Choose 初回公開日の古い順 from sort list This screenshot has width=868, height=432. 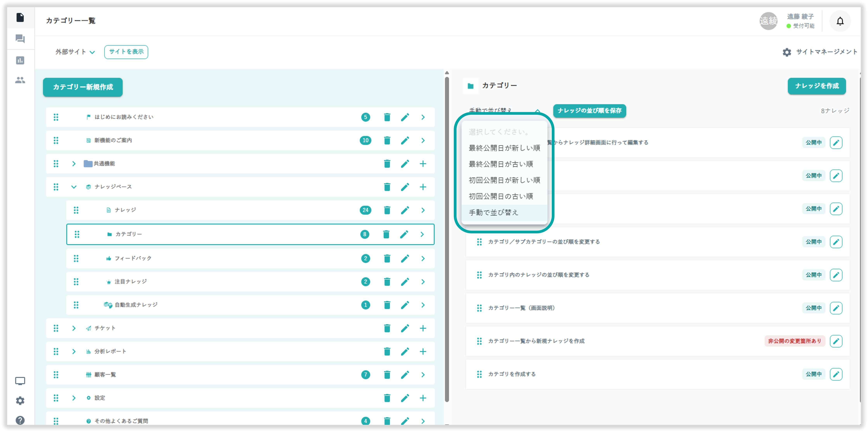click(501, 196)
